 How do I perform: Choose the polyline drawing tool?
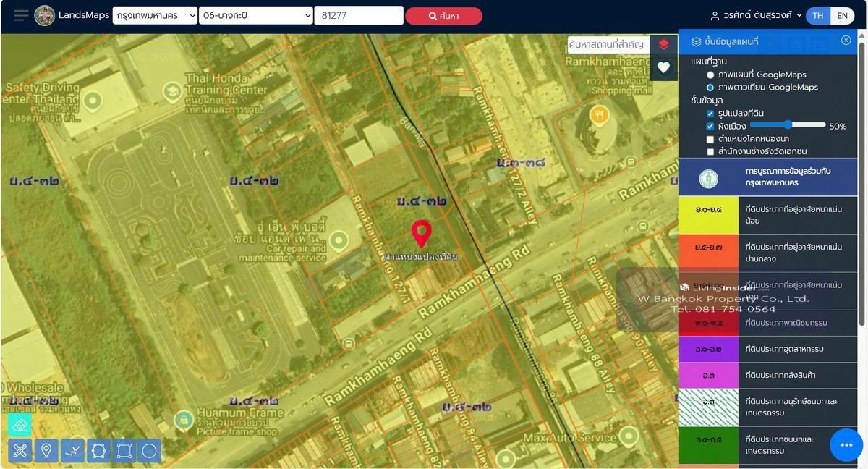pyautogui.click(x=72, y=451)
